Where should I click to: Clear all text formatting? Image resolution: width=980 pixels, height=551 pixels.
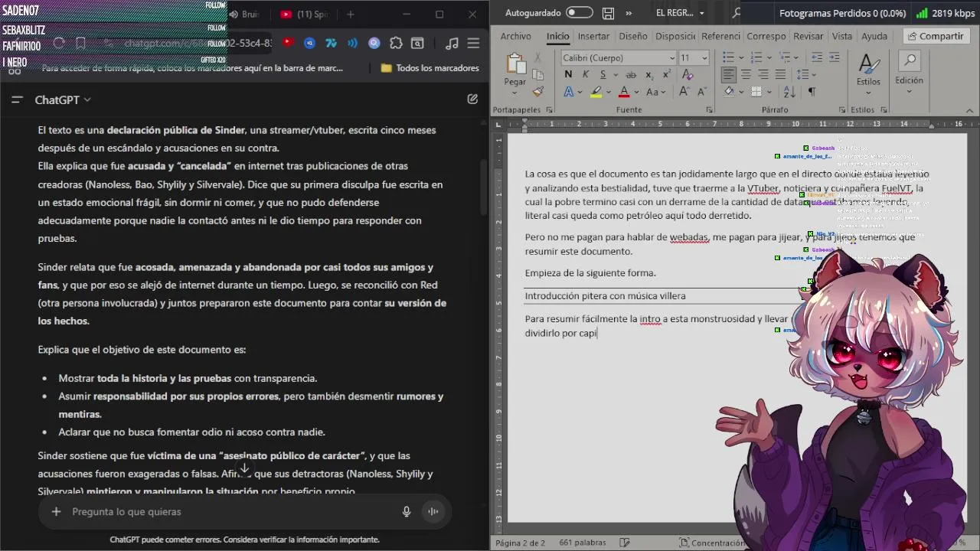[688, 74]
